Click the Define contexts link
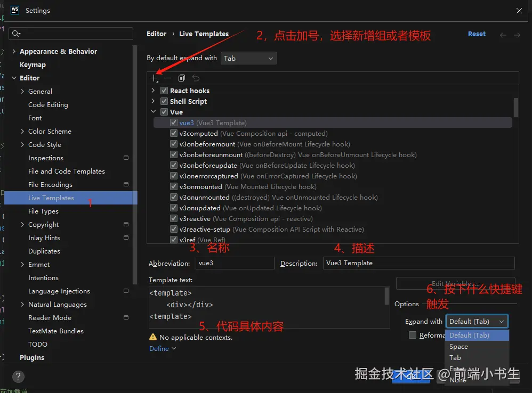This screenshot has height=393, width=532. click(163, 348)
